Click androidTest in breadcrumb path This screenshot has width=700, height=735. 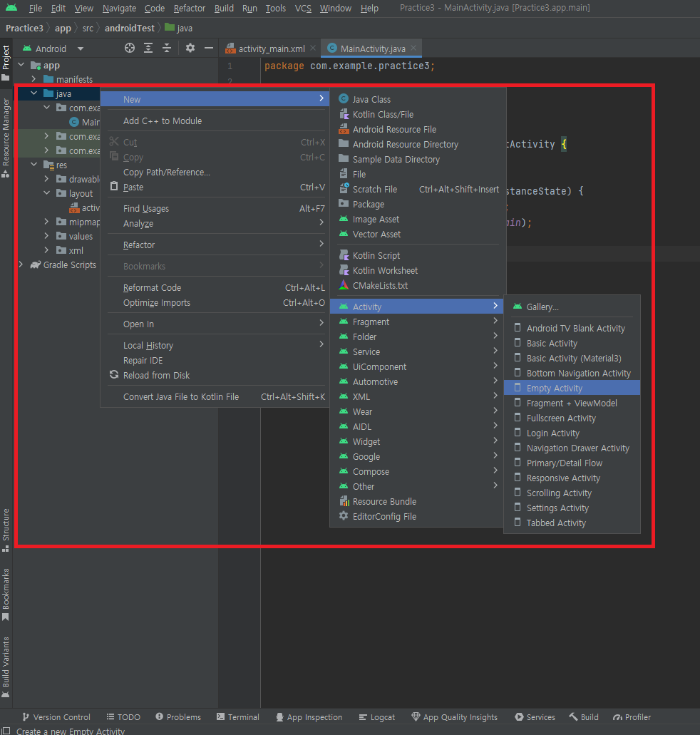pos(130,28)
